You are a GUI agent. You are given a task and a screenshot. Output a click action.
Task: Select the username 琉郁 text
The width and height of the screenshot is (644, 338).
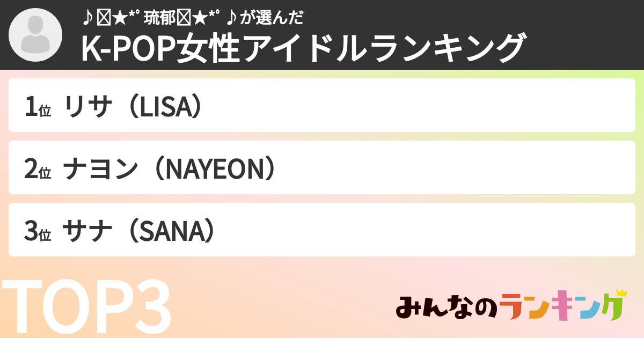click(x=159, y=18)
